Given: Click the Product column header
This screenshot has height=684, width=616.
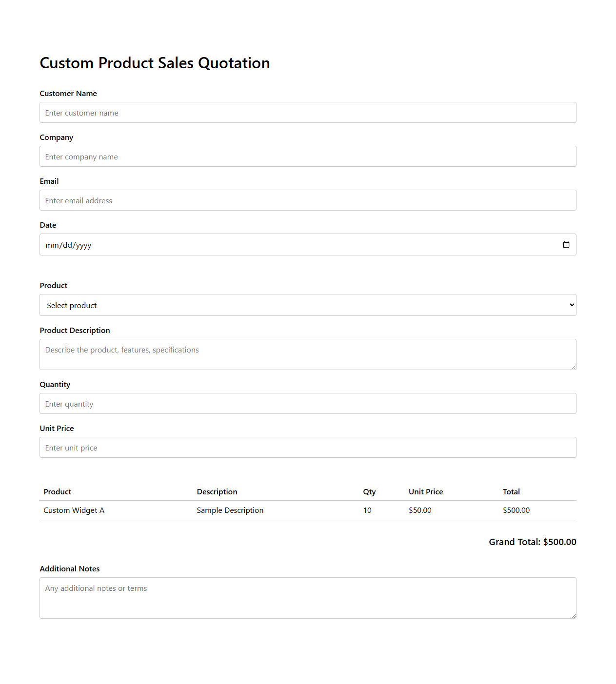Looking at the screenshot, I should click(57, 491).
